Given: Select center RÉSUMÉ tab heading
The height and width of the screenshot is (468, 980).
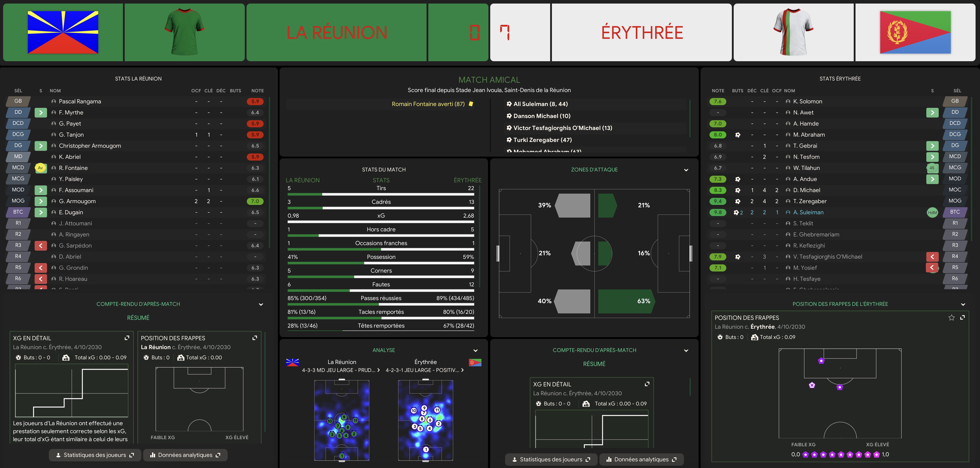Looking at the screenshot, I should (x=594, y=364).
